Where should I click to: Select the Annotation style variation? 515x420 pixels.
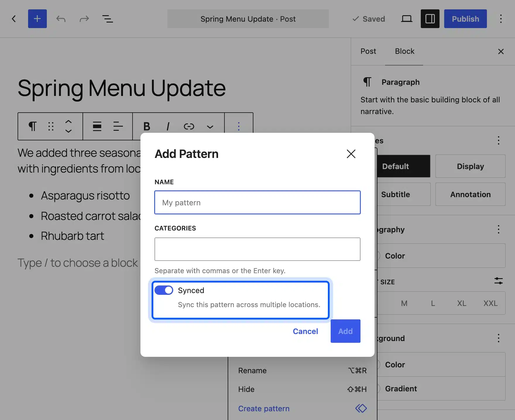coord(471,194)
